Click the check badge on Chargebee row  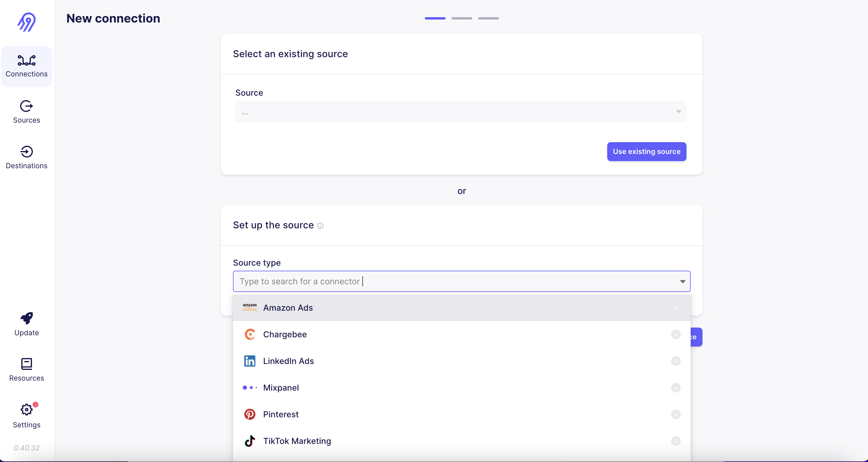(x=676, y=334)
